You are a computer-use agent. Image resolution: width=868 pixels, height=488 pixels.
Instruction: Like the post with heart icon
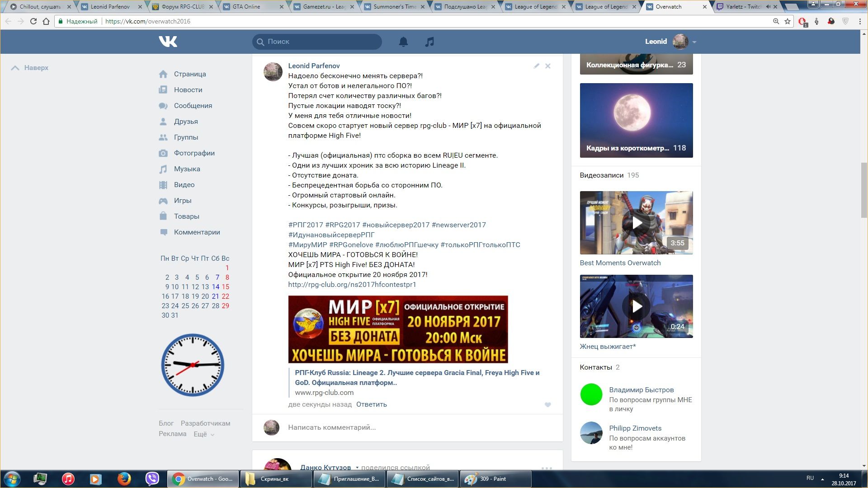click(x=547, y=404)
